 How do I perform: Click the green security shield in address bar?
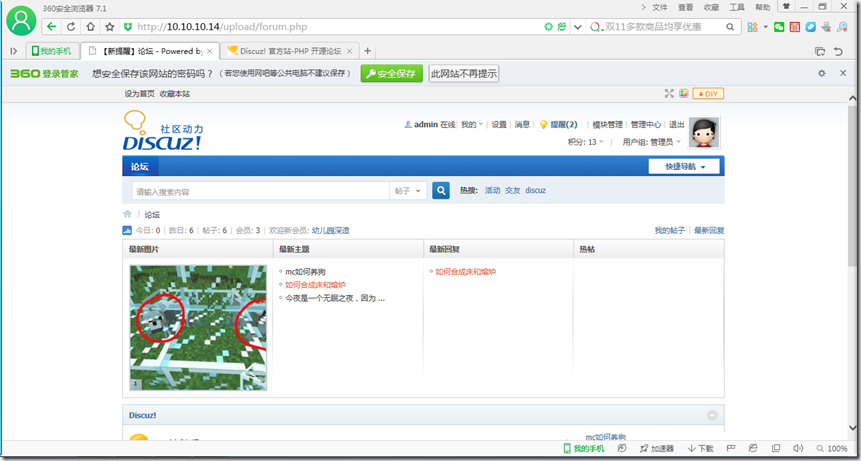tap(128, 26)
